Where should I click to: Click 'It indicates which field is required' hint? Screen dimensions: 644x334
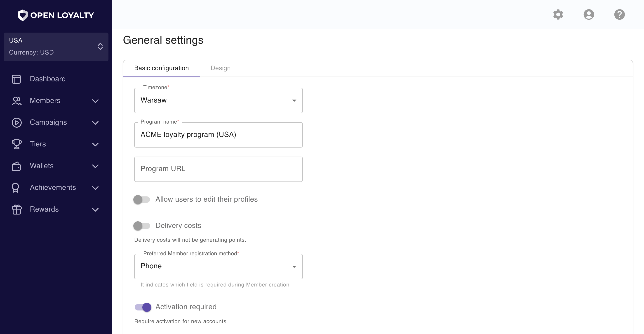pyautogui.click(x=215, y=285)
